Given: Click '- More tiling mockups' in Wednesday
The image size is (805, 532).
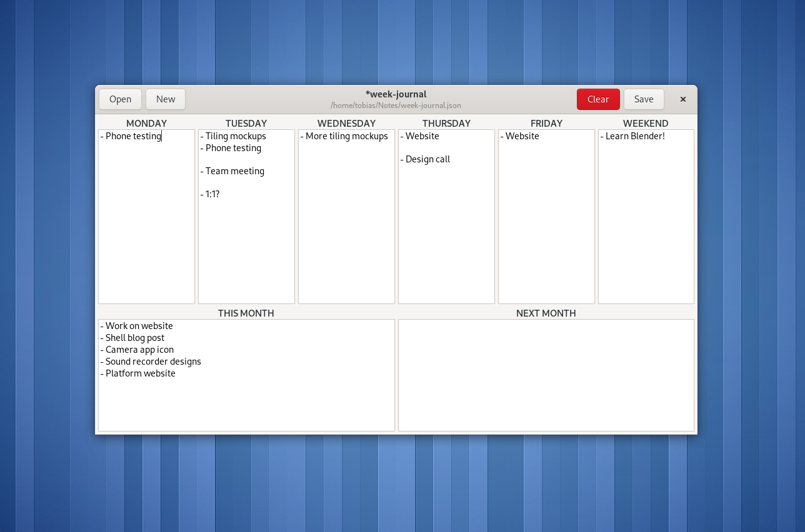Looking at the screenshot, I should click(344, 136).
